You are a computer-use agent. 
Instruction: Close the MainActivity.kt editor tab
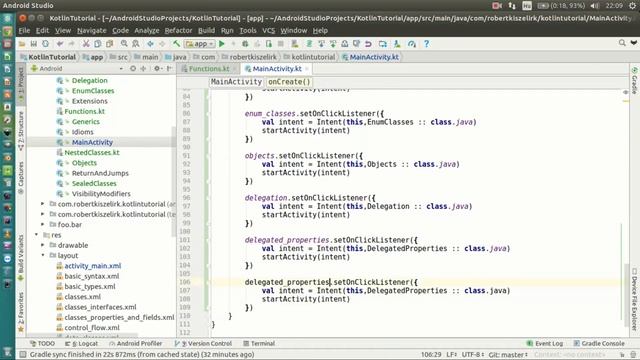[x=307, y=69]
